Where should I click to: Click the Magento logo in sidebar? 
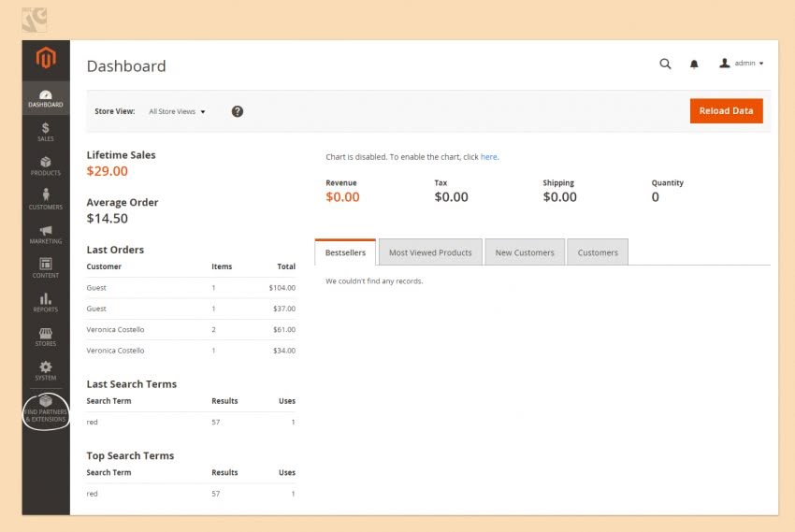click(x=46, y=58)
